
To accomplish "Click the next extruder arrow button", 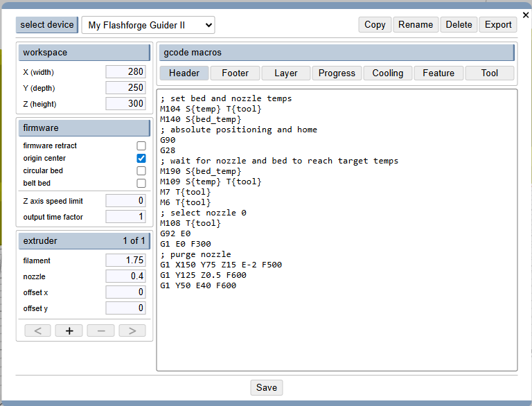I will [132, 330].
